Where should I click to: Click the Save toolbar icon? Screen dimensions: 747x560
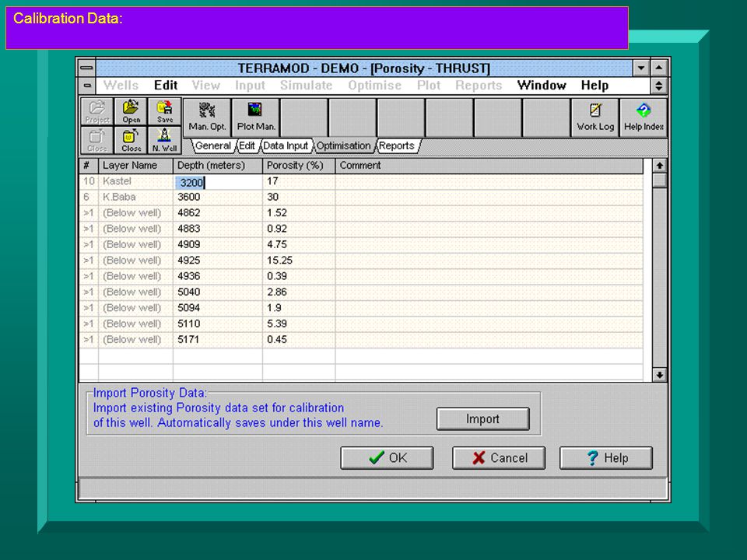coord(165,112)
